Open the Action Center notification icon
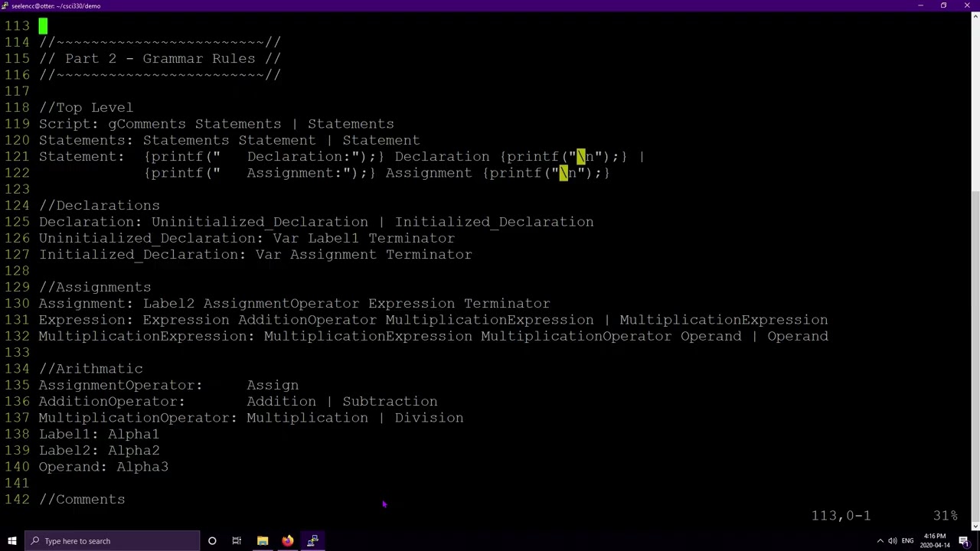980x551 pixels. (964, 541)
